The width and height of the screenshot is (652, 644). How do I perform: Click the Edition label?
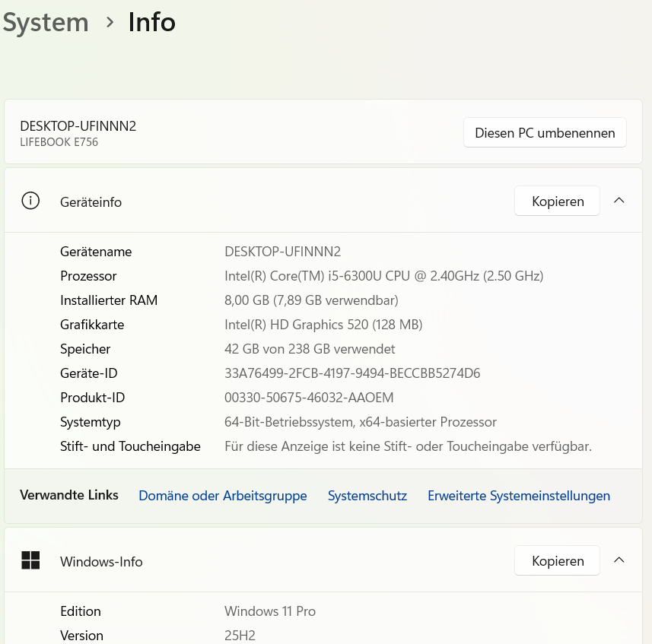(x=80, y=611)
